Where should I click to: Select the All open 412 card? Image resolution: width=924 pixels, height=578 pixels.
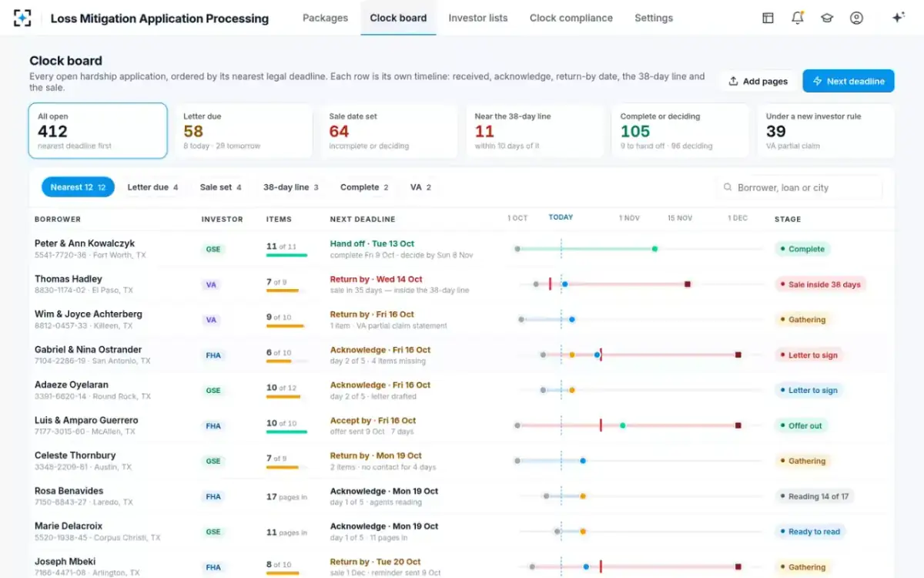98,131
